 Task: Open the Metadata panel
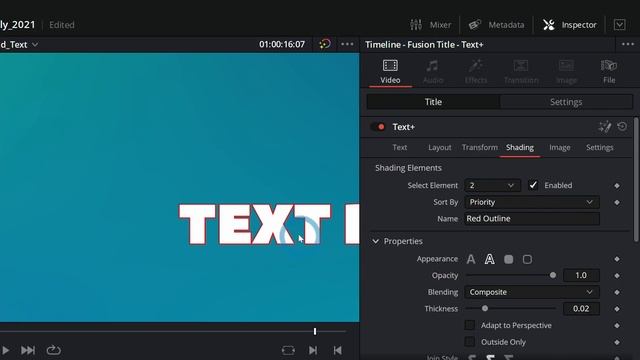click(496, 25)
